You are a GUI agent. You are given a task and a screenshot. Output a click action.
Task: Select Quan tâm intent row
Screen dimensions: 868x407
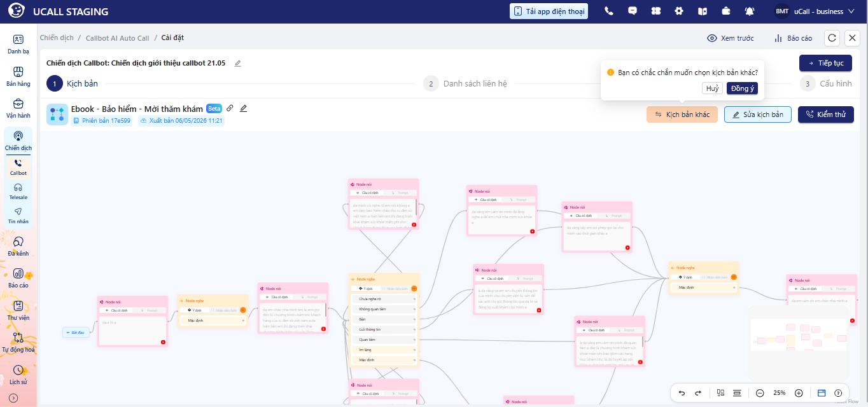[384, 340]
